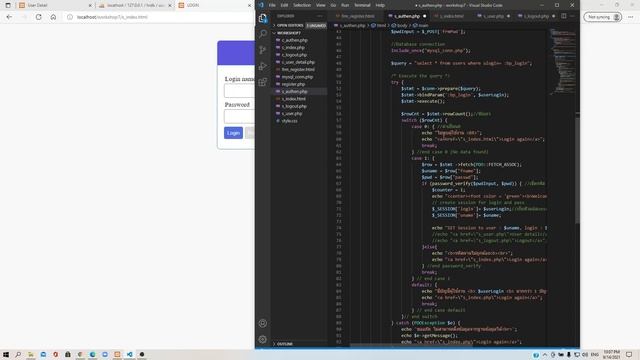The width and height of the screenshot is (640, 360).
Task: Open the Selection menu in VS Code
Action: [x=302, y=5]
